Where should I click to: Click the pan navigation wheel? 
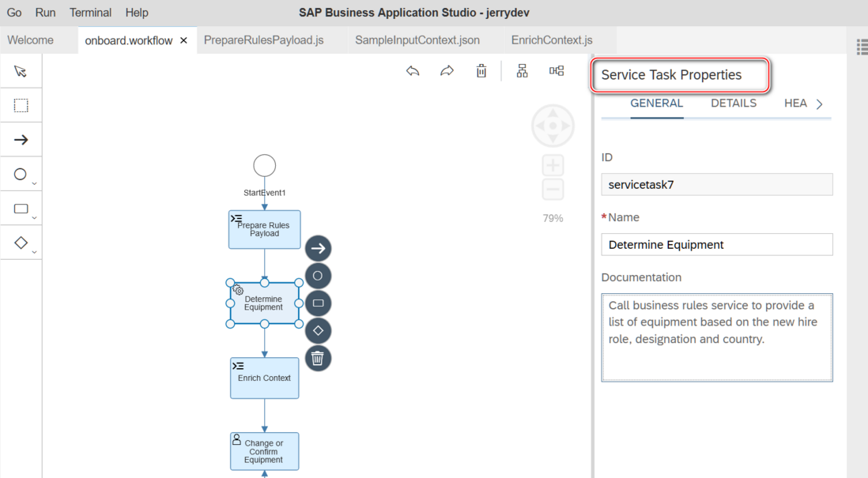[x=553, y=126]
